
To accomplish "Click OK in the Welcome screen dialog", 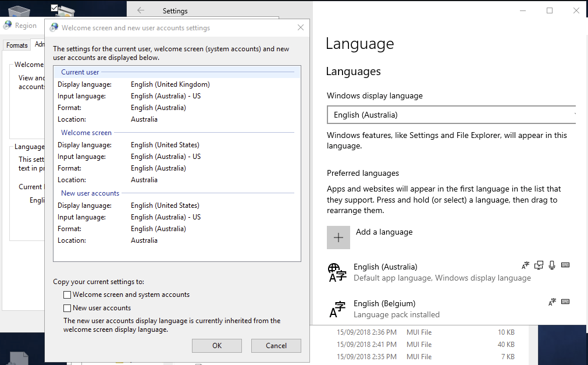I will (217, 345).
